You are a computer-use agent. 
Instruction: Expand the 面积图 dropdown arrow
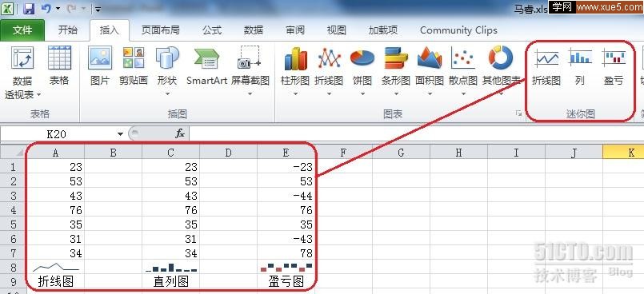tap(430, 94)
